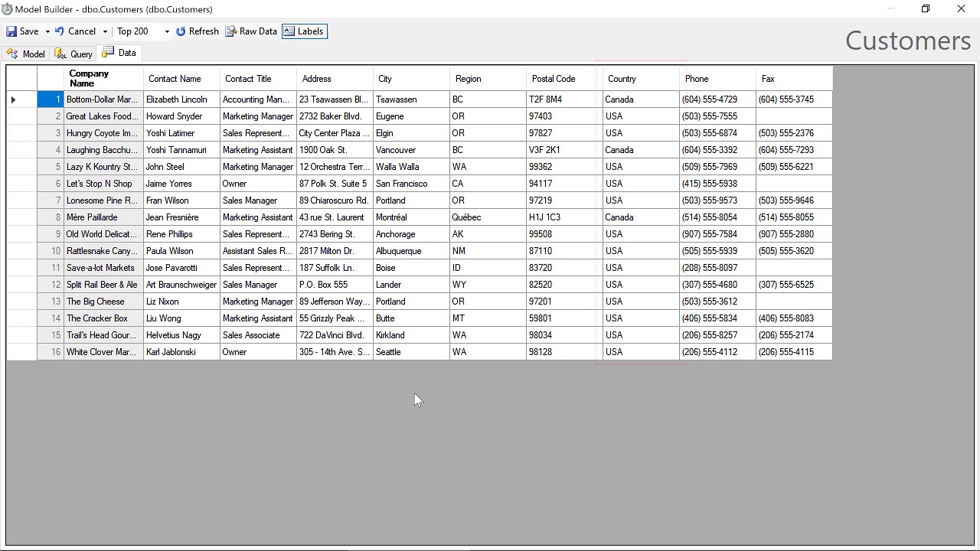Sort by Company Name column header
Viewport: 980px width, 551px height.
click(x=104, y=78)
